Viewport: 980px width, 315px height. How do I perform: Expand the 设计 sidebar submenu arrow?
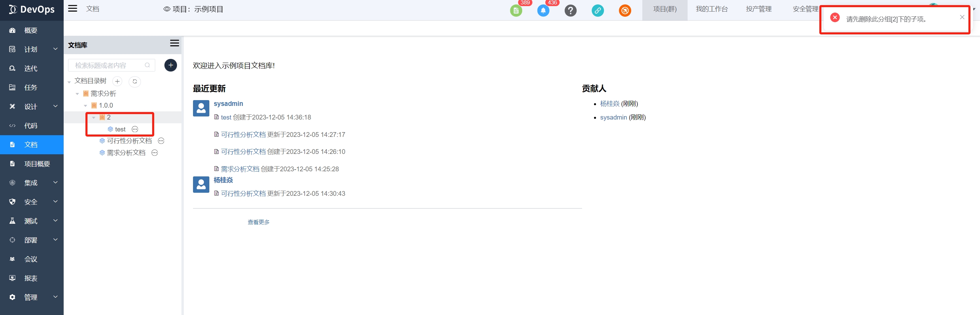point(55,106)
